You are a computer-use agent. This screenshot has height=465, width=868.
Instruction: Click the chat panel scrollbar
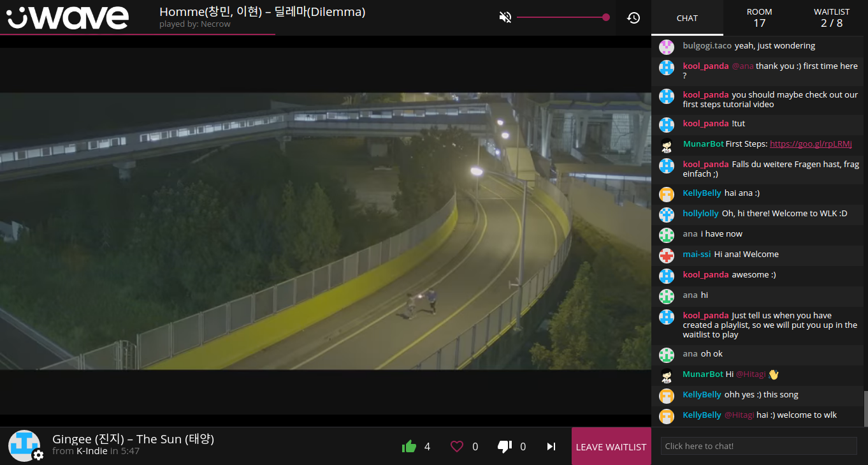[865, 408]
